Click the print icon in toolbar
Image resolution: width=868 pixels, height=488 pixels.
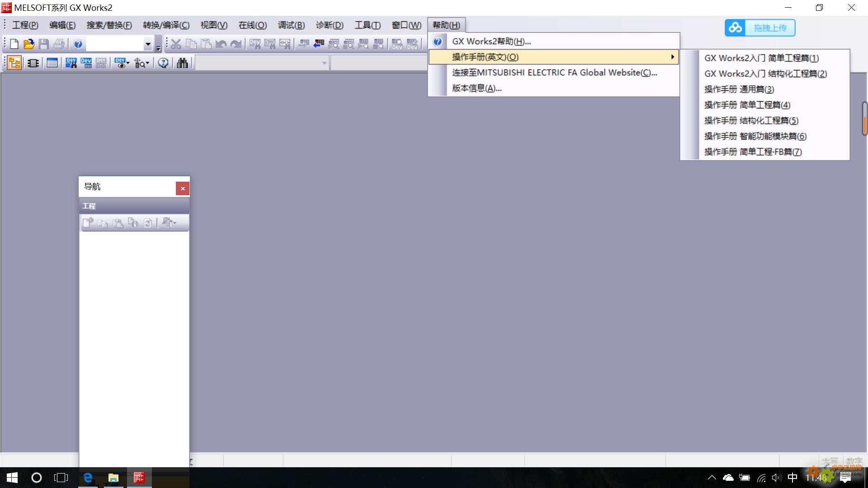(x=59, y=44)
